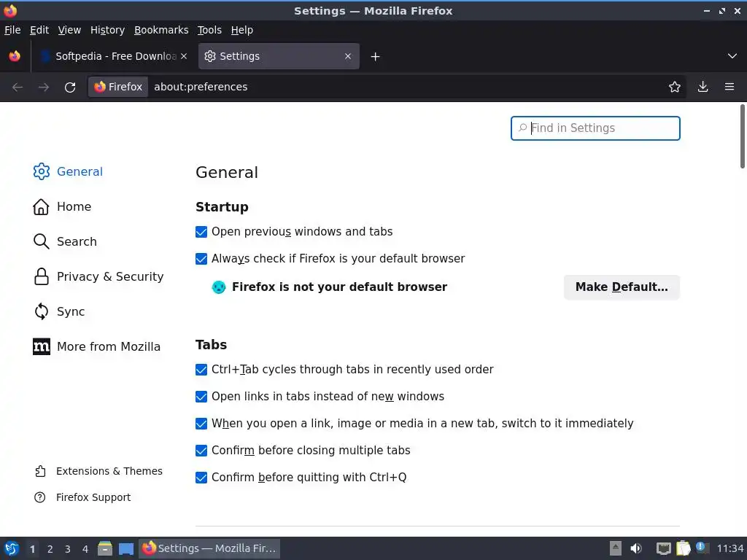Screen dimensions: 747x560
Task: Expand the list all tabs dropdown arrow
Action: click(732, 56)
